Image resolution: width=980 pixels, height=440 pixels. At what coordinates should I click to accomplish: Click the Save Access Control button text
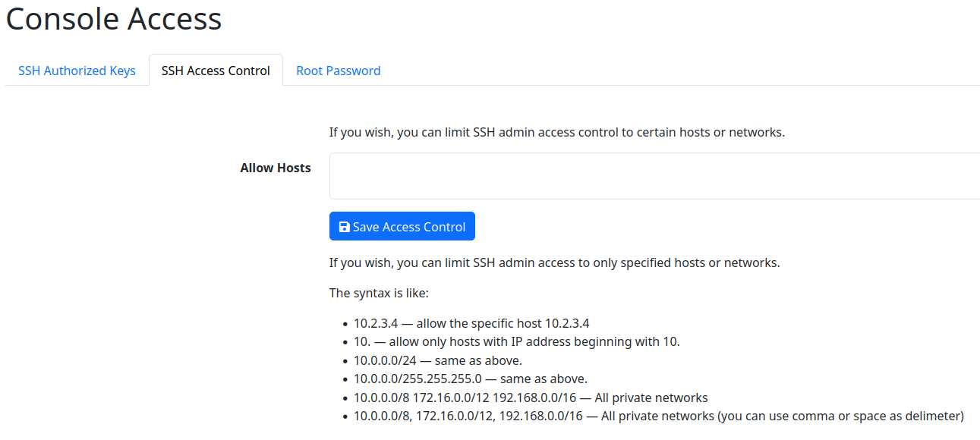click(x=410, y=226)
